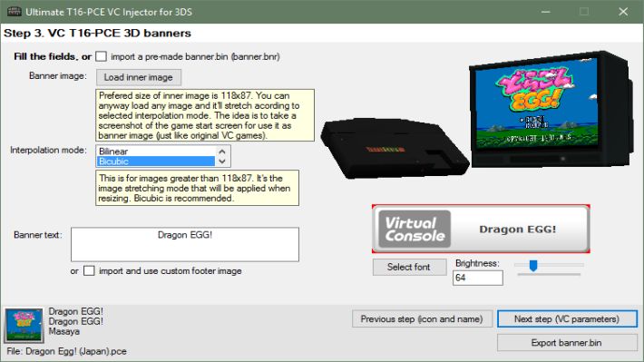Enable import a pre-made banner.bin checkbox

click(101, 56)
